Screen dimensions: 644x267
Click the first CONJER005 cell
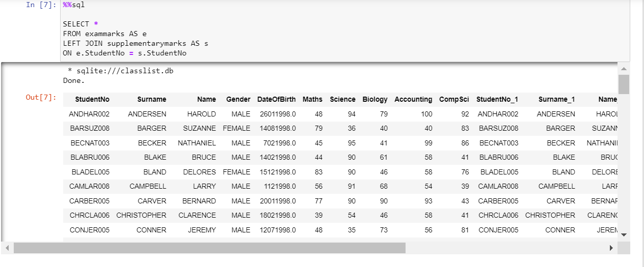pyautogui.click(x=90, y=230)
